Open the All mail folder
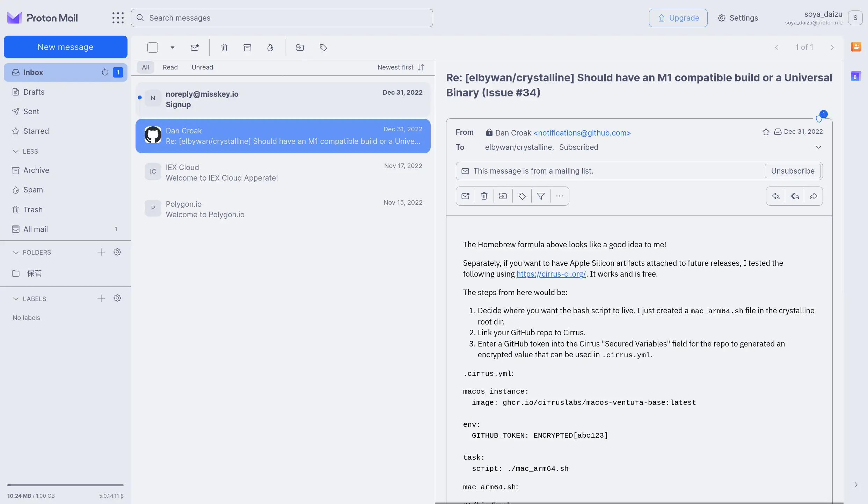Image resolution: width=868 pixels, height=504 pixels. click(66, 229)
